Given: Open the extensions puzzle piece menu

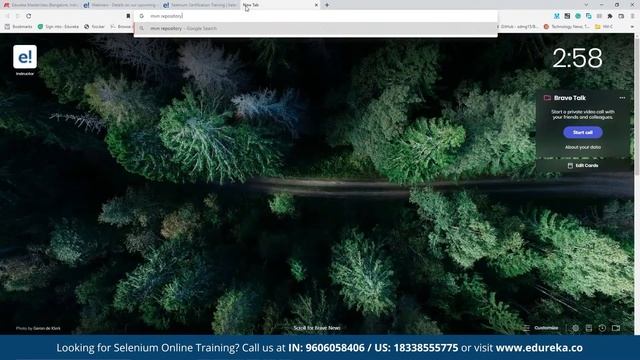Looking at the screenshot, I should [610, 16].
